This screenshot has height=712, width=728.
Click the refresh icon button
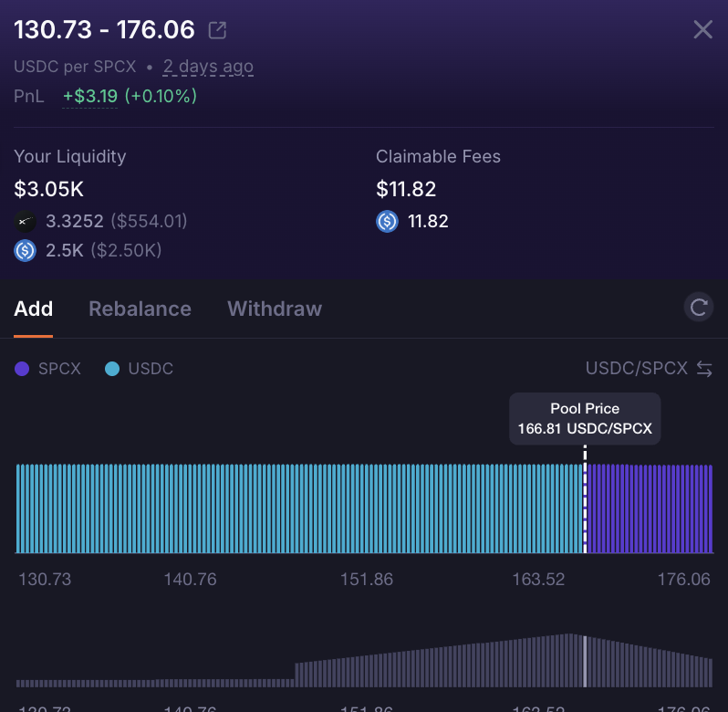pyautogui.click(x=698, y=307)
